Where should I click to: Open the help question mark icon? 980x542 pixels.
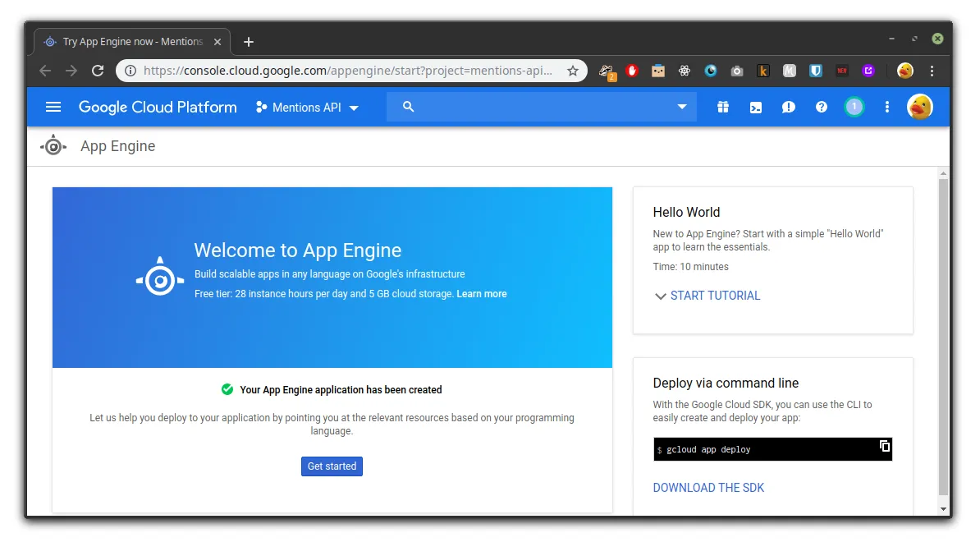[x=821, y=107]
